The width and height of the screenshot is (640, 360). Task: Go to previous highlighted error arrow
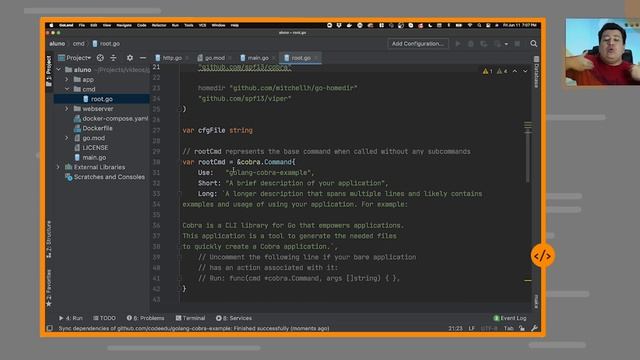515,71
